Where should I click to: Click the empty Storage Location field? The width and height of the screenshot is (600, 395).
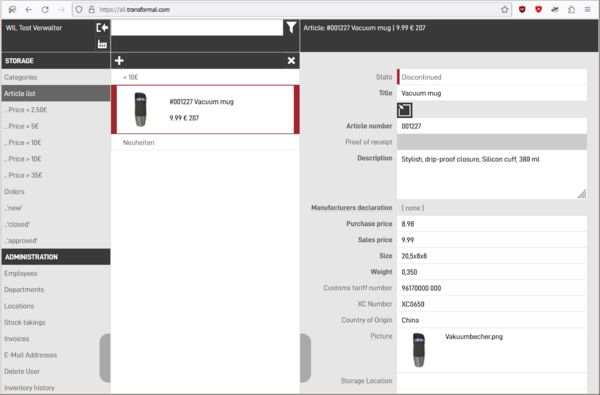492,380
